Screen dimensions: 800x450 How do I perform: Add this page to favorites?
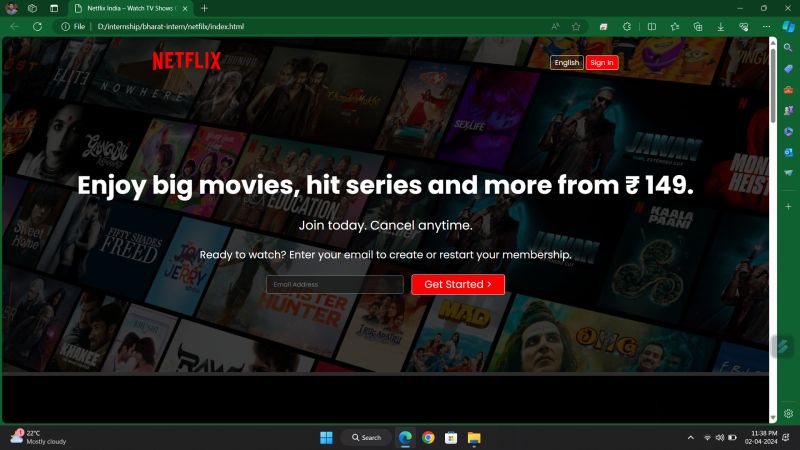(x=576, y=27)
